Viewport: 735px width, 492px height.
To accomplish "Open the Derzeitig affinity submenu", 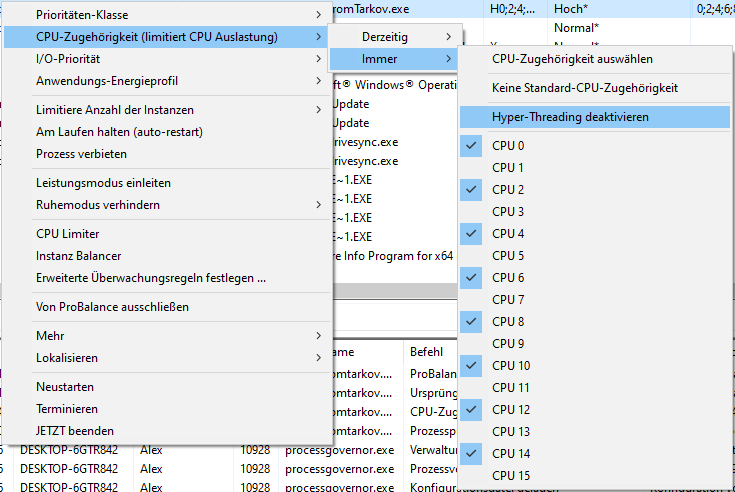I will coord(394,37).
